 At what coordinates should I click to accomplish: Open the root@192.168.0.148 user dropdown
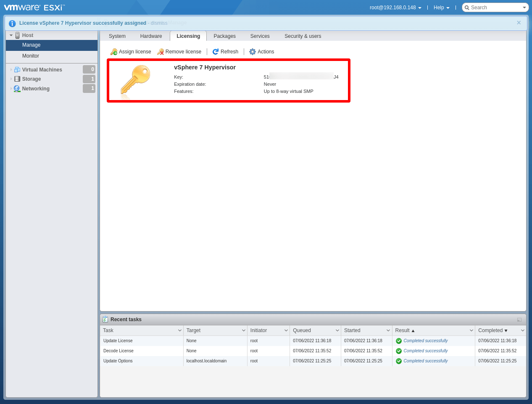(x=395, y=8)
